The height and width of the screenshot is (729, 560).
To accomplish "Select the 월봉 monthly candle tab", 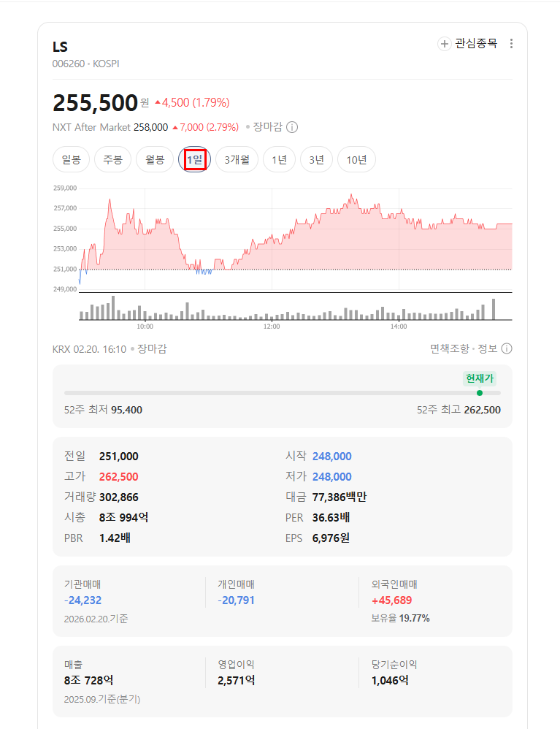I will point(155,159).
